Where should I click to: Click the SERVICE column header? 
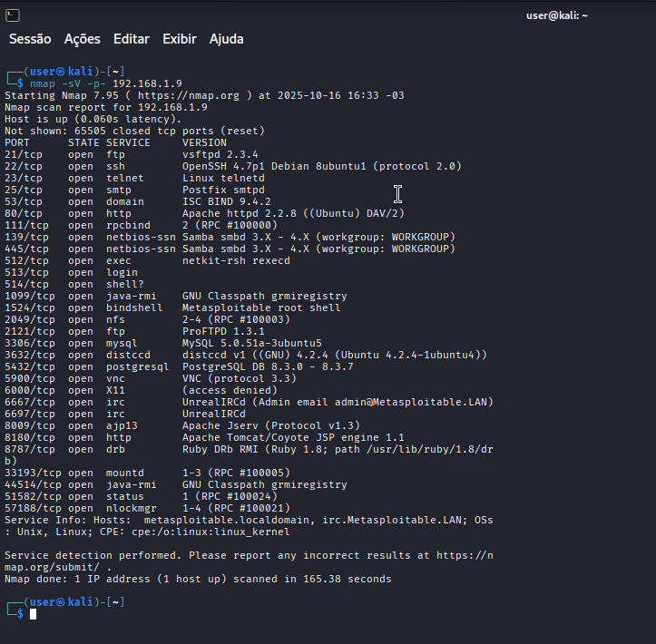point(128,142)
